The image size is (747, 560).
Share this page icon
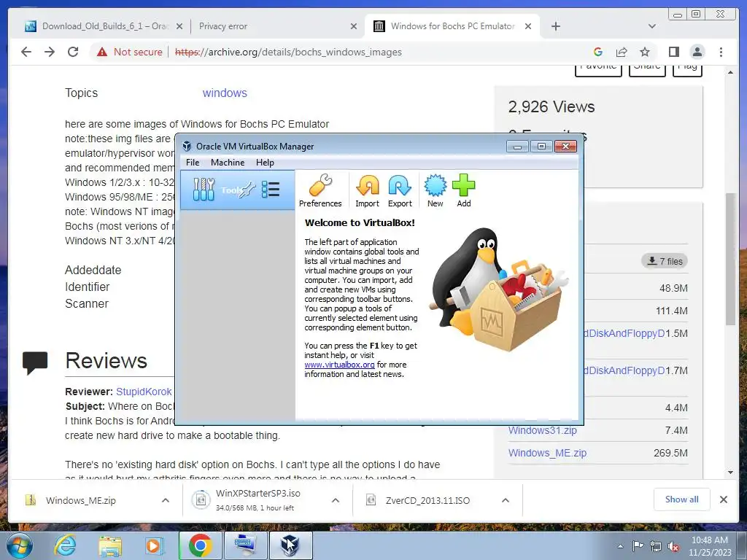click(x=622, y=52)
